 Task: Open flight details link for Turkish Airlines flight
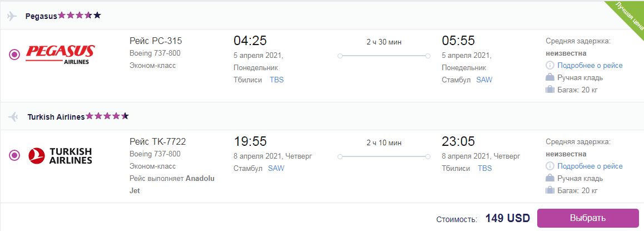coord(590,166)
